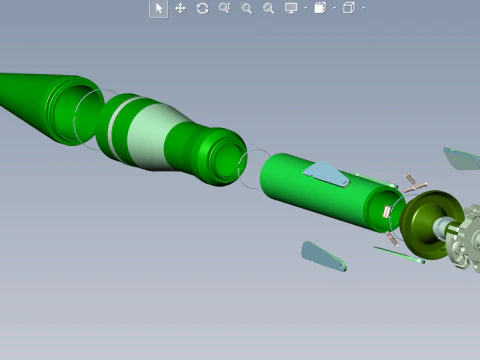Expand dropdown arrow beside cube icon

point(363,8)
